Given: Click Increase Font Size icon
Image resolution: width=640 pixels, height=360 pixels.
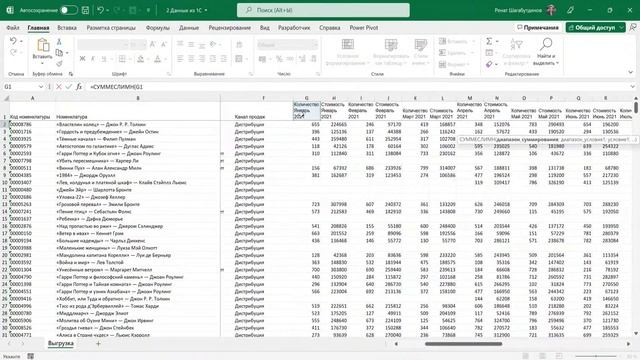Looking at the screenshot, I should click(153, 44).
